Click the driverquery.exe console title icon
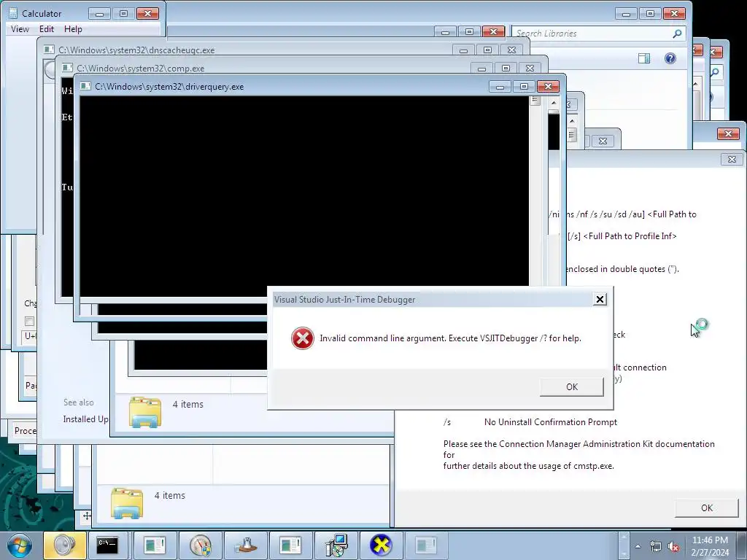747x560 pixels. coord(85,86)
